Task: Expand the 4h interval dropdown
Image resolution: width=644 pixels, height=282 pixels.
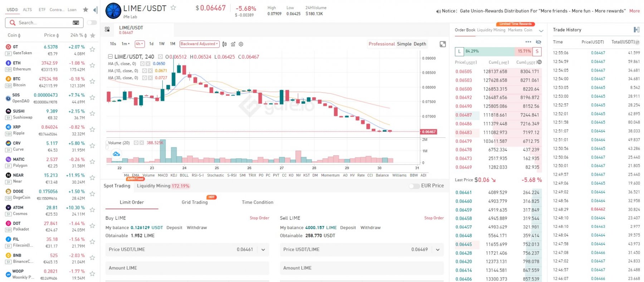Action: pyautogui.click(x=139, y=44)
